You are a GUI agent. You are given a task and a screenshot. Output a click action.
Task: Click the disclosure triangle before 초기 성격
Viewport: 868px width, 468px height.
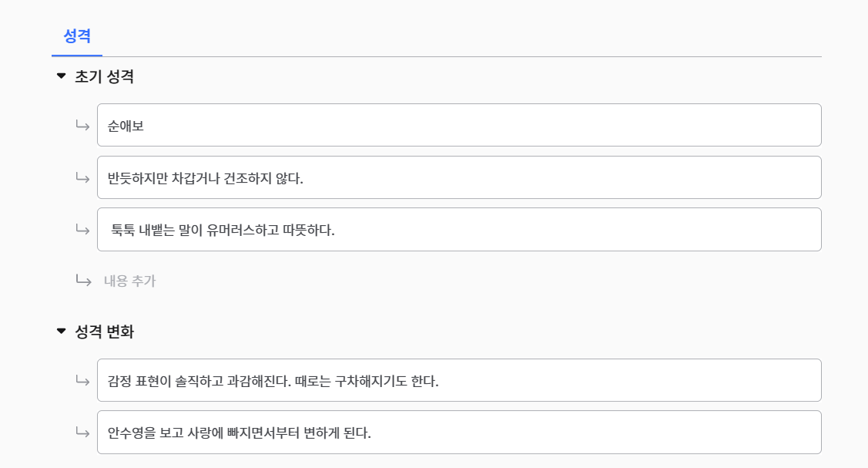pos(60,77)
